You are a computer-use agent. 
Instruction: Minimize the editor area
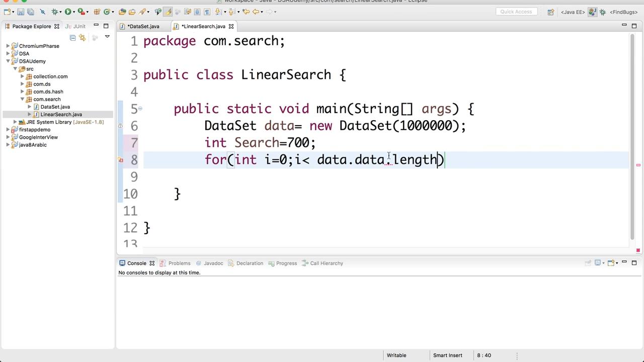pyautogui.click(x=624, y=25)
